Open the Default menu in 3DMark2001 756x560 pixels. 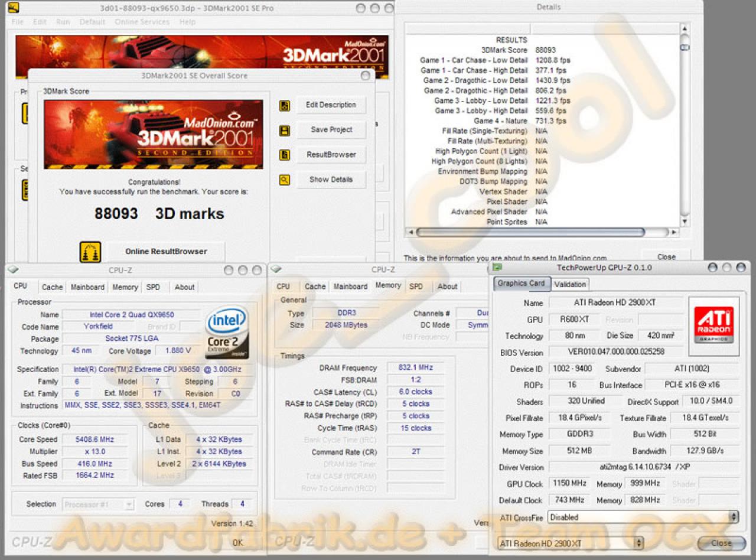tap(92, 22)
